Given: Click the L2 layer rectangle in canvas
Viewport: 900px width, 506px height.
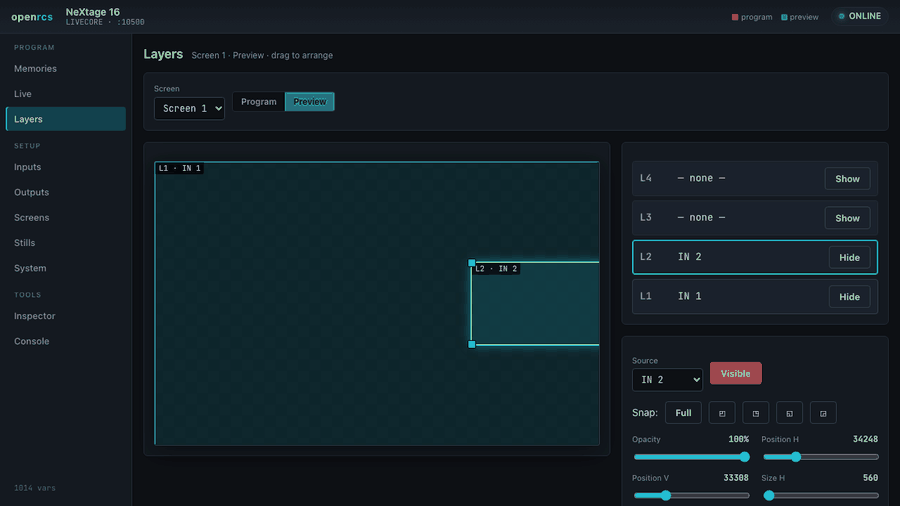Looking at the screenshot, I should tap(536, 304).
